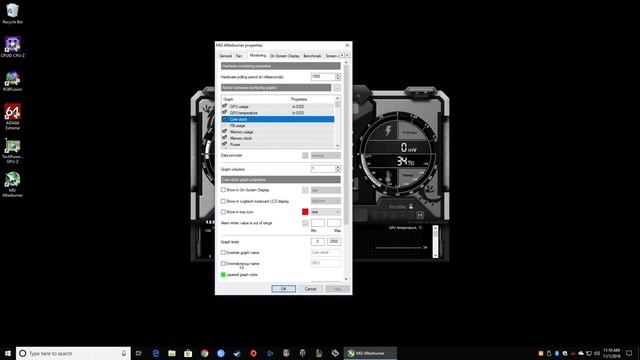Open Microsoft Store from taskbar
This screenshot has height=360, width=640.
188,353
